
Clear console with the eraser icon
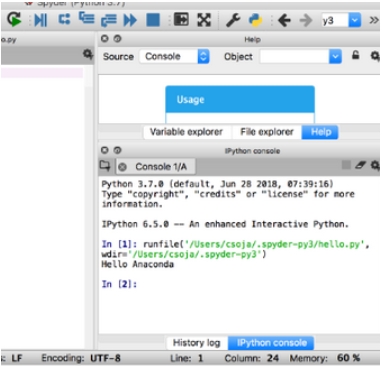[360, 165]
